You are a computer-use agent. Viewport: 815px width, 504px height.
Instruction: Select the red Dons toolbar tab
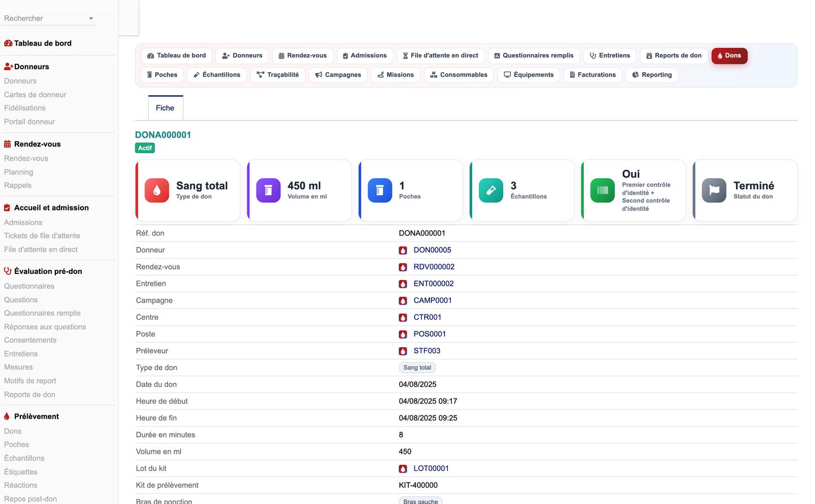click(729, 56)
